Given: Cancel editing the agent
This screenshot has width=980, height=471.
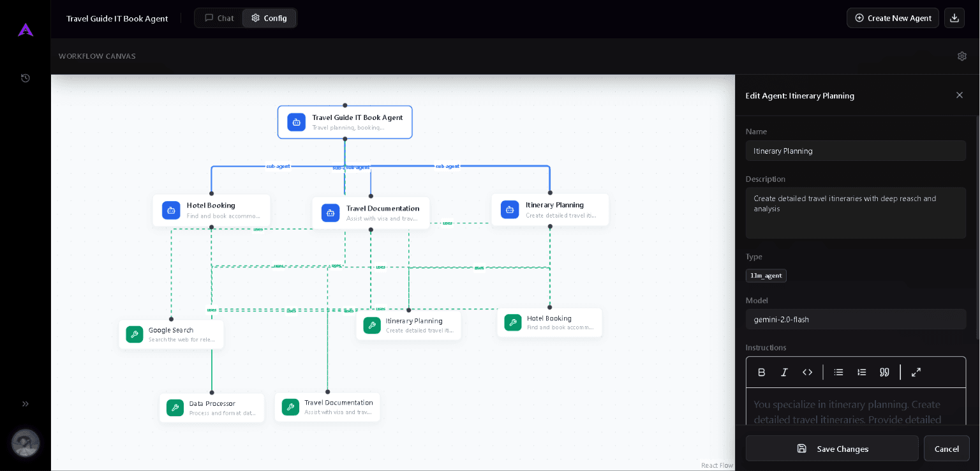Looking at the screenshot, I should click(947, 449).
